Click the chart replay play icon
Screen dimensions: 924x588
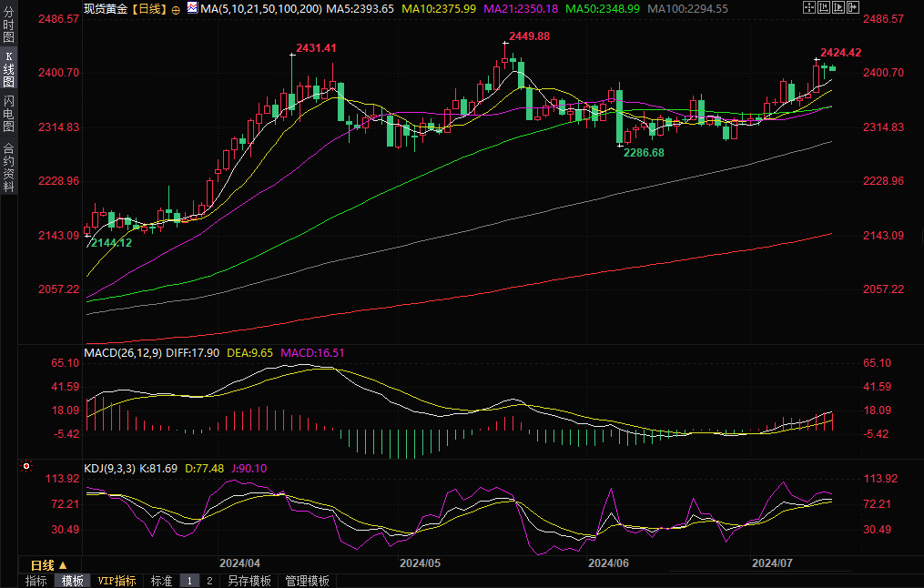point(838,7)
